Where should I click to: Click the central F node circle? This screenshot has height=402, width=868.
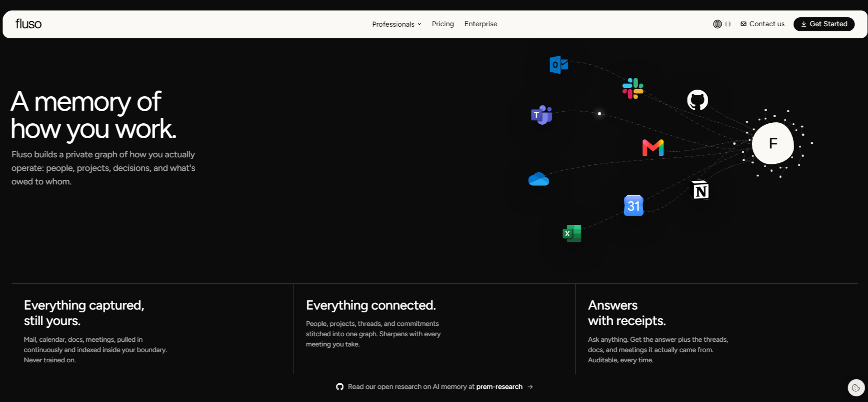coord(773,143)
